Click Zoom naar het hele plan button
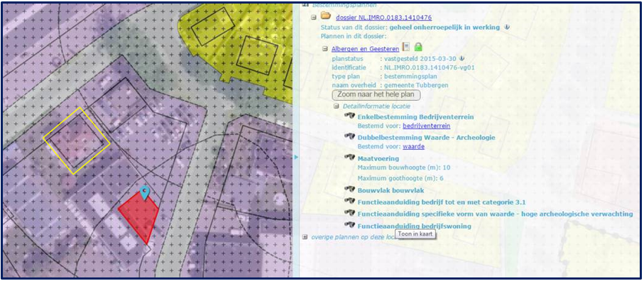 tap(376, 94)
